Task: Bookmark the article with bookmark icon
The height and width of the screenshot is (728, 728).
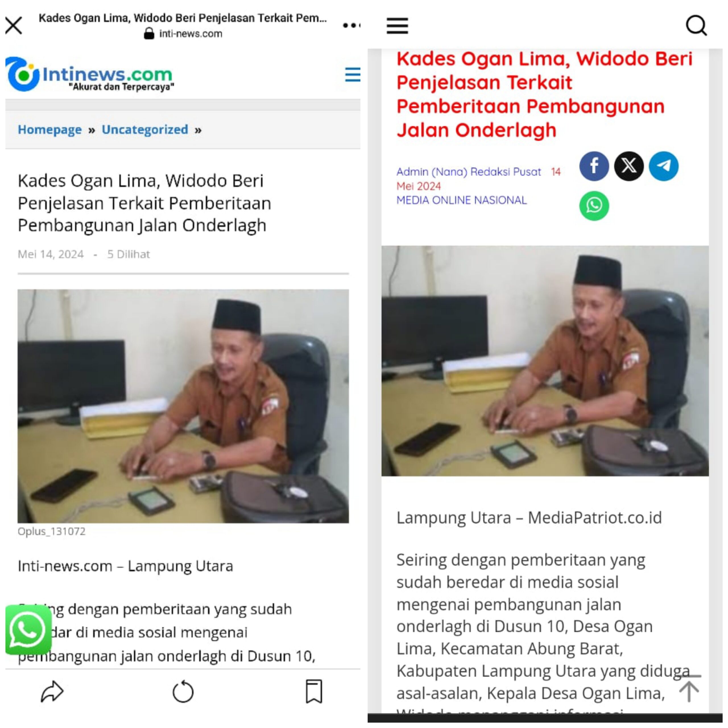Action: (x=314, y=692)
